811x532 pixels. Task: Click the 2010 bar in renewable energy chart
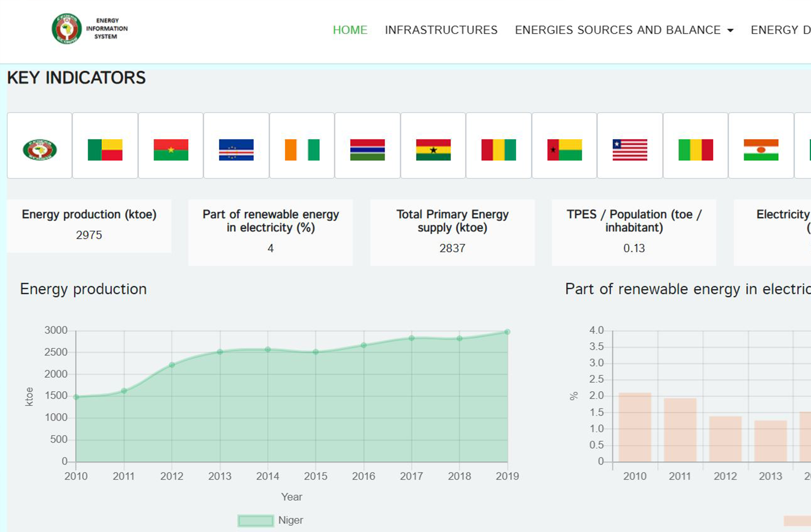coord(635,427)
